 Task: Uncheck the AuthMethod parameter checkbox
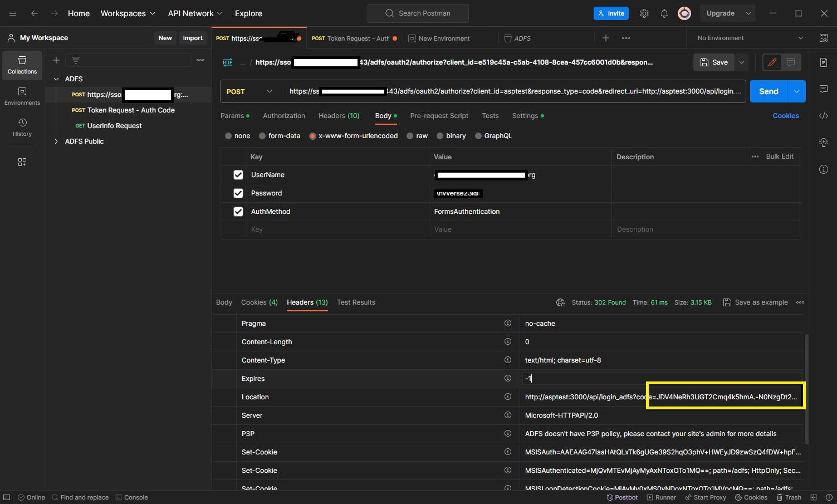click(238, 212)
